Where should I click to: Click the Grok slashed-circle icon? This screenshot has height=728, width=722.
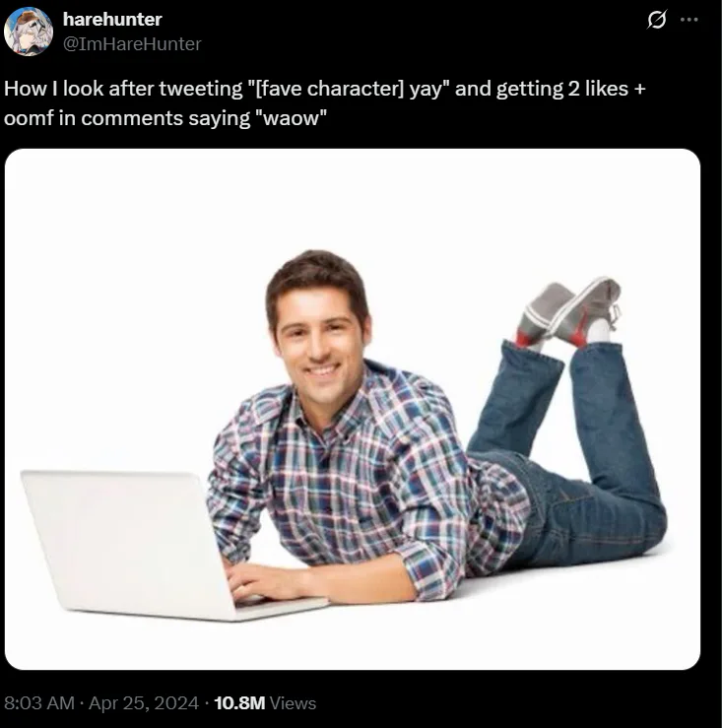point(657,20)
